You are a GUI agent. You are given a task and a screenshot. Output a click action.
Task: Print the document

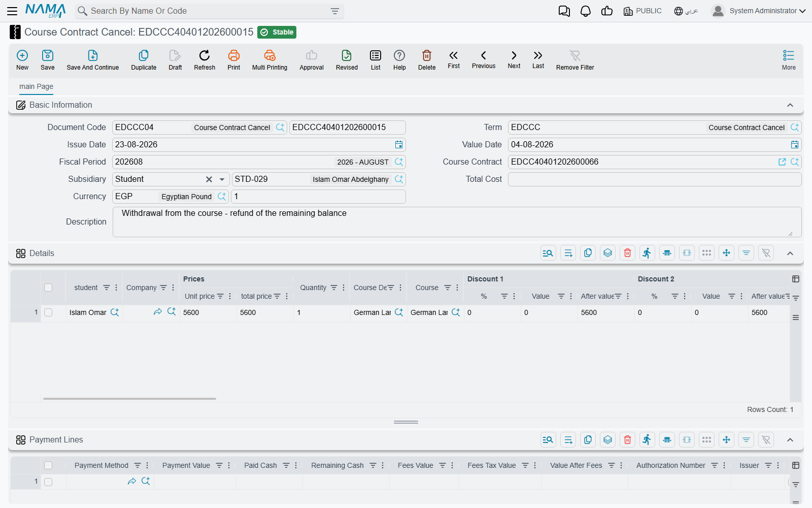(234, 59)
